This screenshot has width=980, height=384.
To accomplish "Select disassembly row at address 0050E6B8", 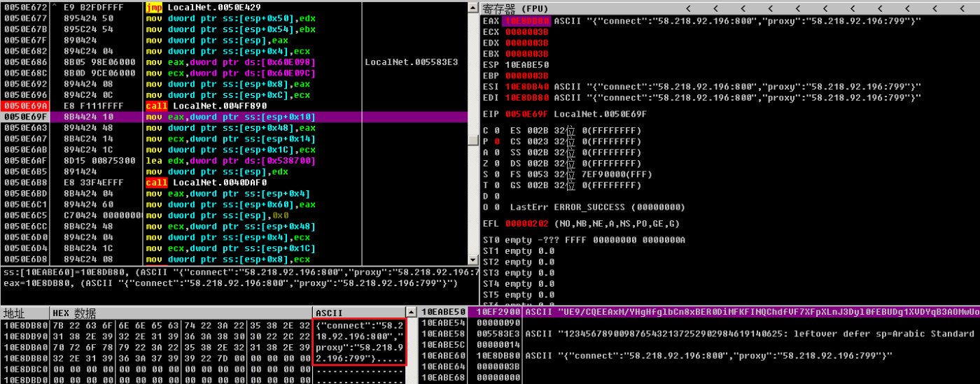I will 234,183.
